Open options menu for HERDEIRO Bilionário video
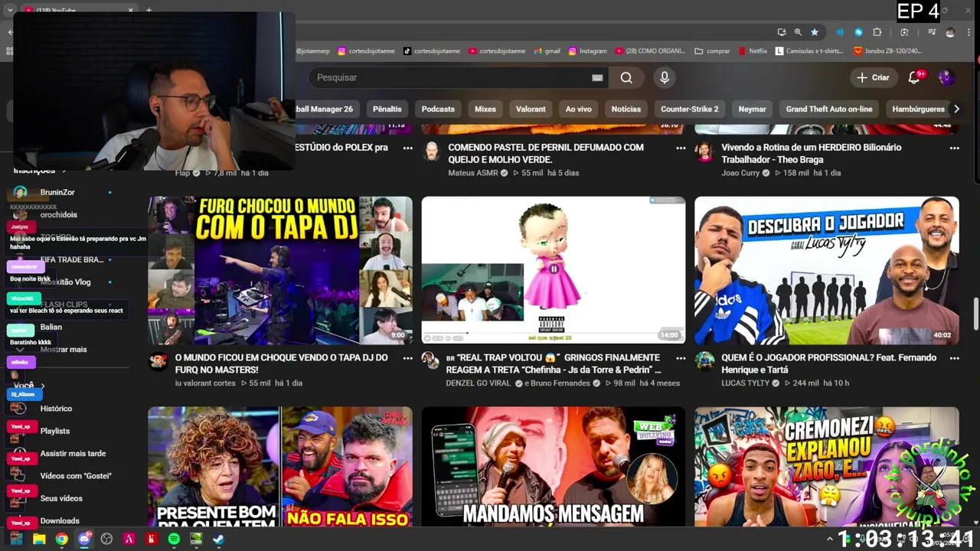 tap(954, 148)
